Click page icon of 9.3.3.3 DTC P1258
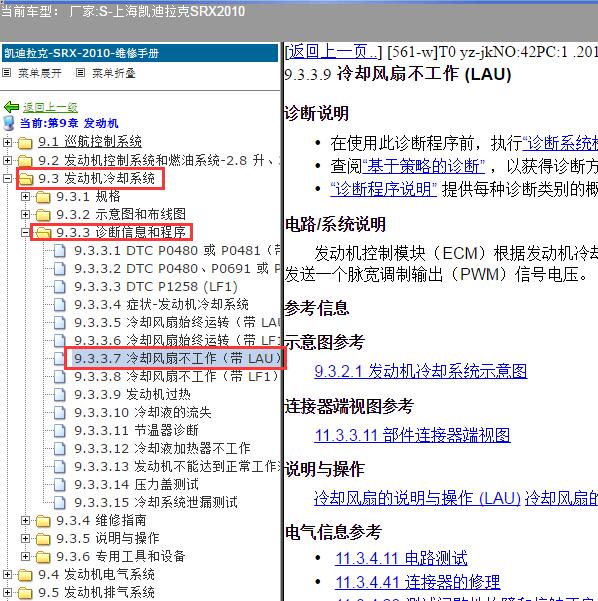Screen dimensions: 598x601 (x=59, y=287)
